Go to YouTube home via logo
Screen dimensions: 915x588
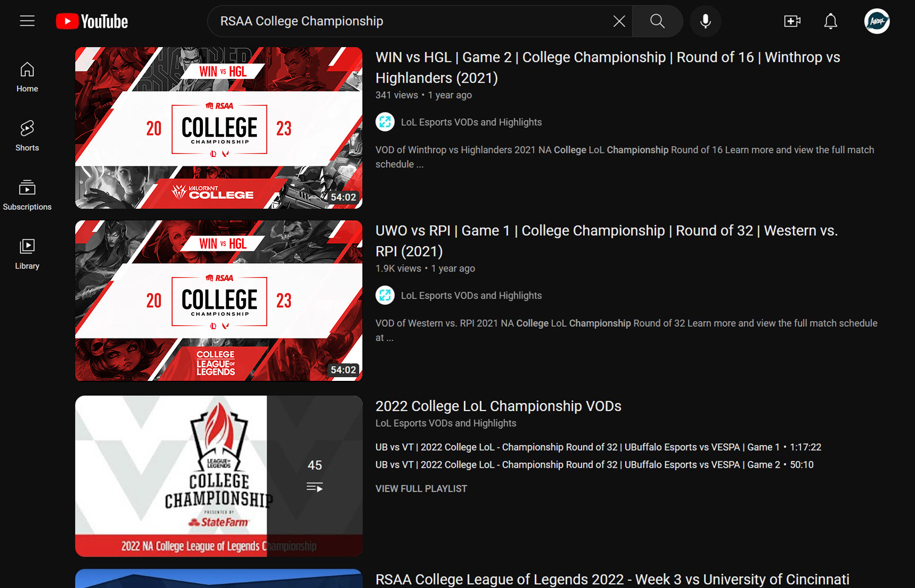(92, 21)
